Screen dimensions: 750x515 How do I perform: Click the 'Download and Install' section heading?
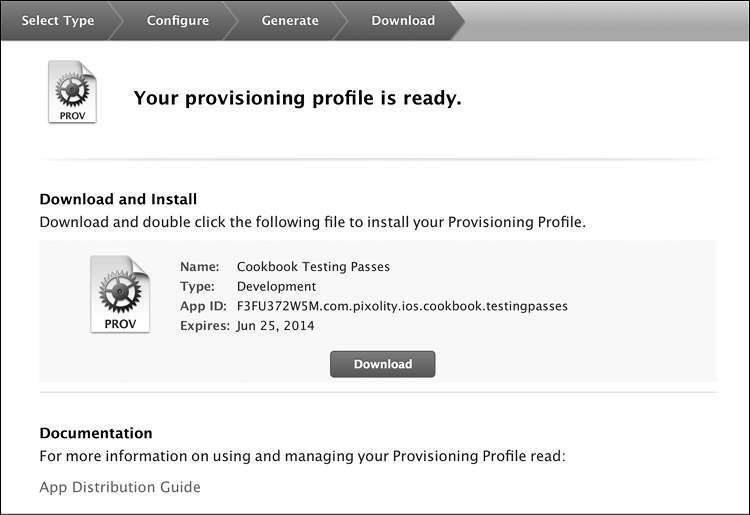tap(118, 199)
